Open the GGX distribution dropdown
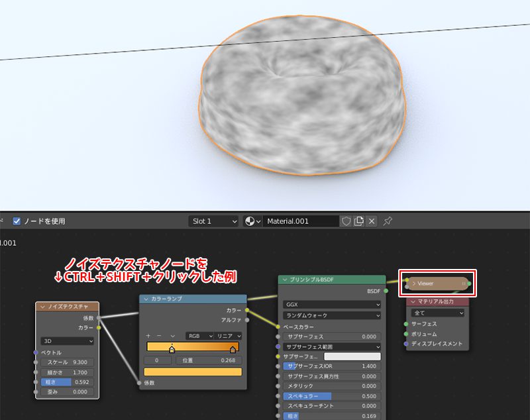530x420 pixels. click(x=331, y=305)
